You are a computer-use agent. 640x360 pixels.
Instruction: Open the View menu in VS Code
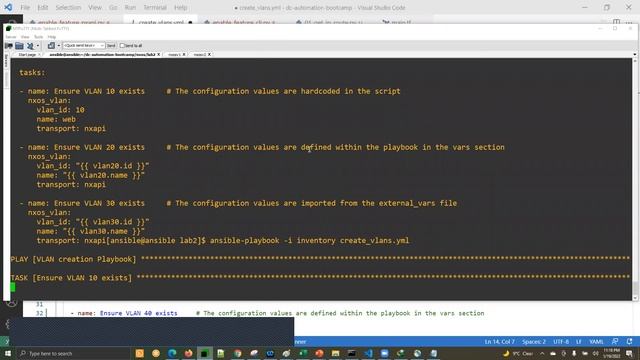point(95,7)
